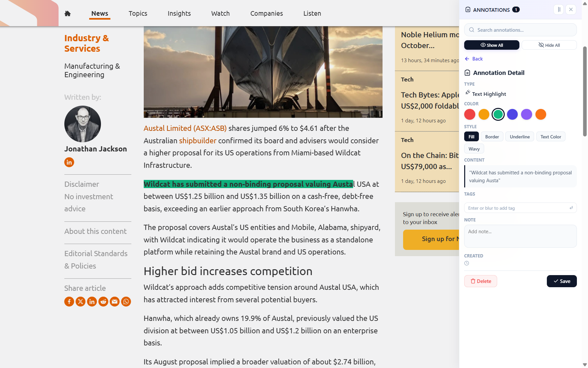Open the Noble Helium news headline
This screenshot has height=368, width=588.
(430, 40)
